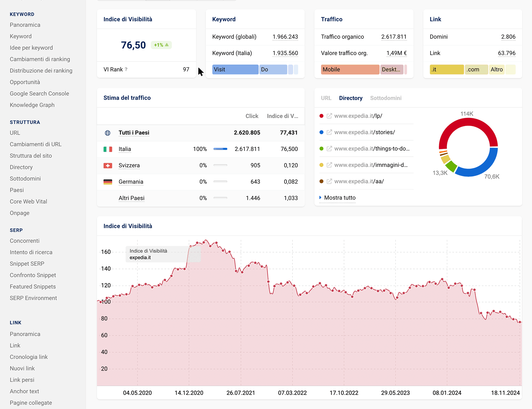Screen dimensions: 532x409
Task: Open Google Search Console in sidebar
Action: pyautogui.click(x=39, y=94)
